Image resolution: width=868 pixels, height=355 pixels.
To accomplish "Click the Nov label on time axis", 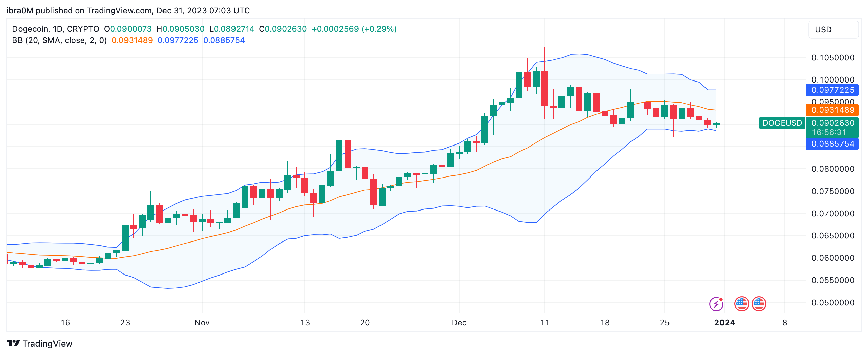I will (x=202, y=323).
